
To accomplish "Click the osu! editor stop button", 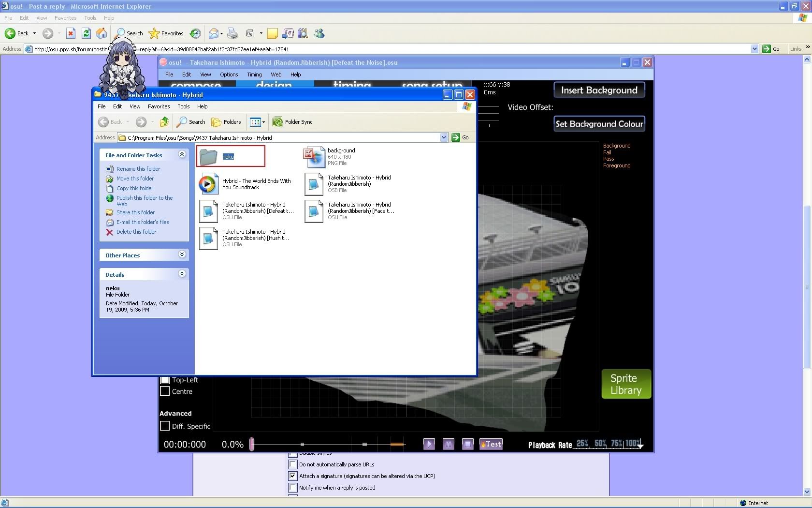I will tap(467, 444).
